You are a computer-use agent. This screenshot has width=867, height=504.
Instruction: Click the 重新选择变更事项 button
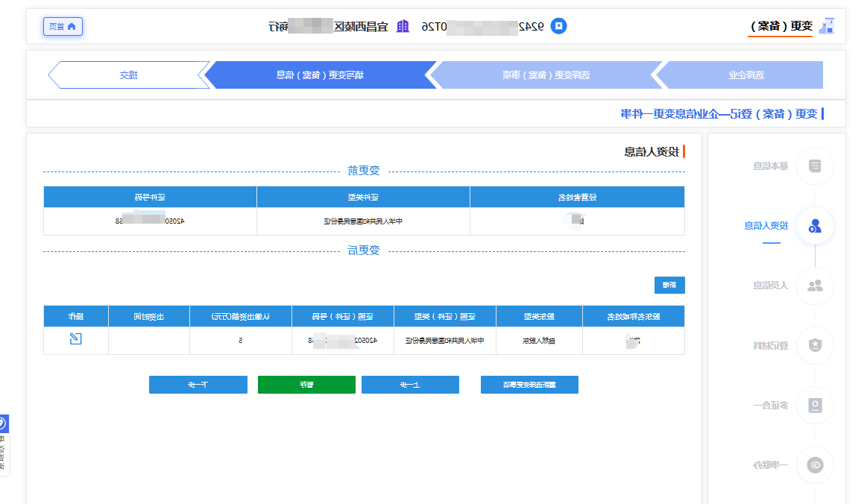[x=529, y=385]
